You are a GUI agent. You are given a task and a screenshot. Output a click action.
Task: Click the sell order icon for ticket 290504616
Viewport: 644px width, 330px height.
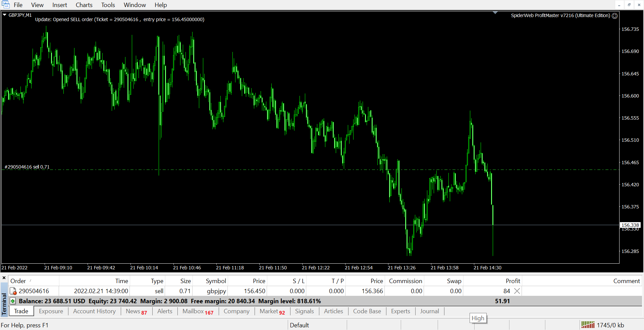13,291
